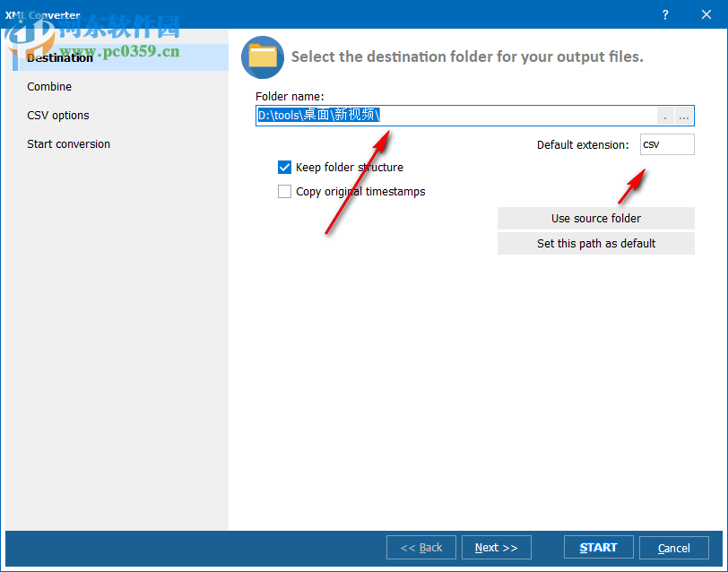Open the CSV options section

[56, 115]
